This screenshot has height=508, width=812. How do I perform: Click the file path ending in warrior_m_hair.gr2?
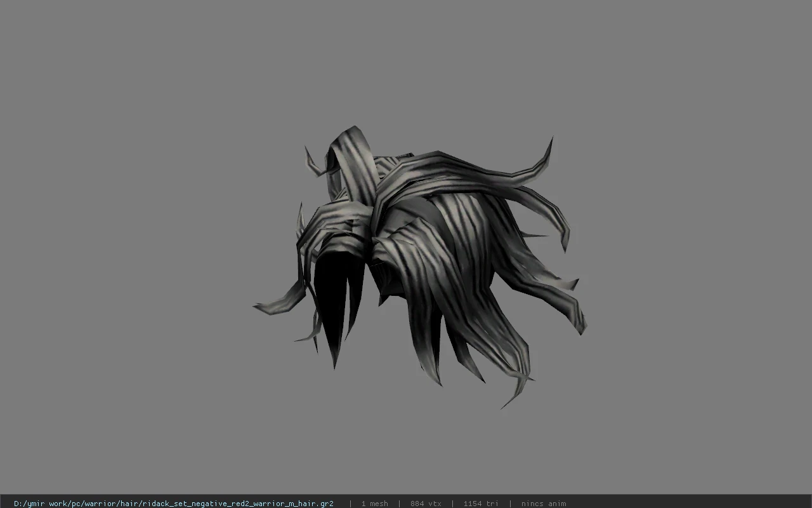click(174, 504)
